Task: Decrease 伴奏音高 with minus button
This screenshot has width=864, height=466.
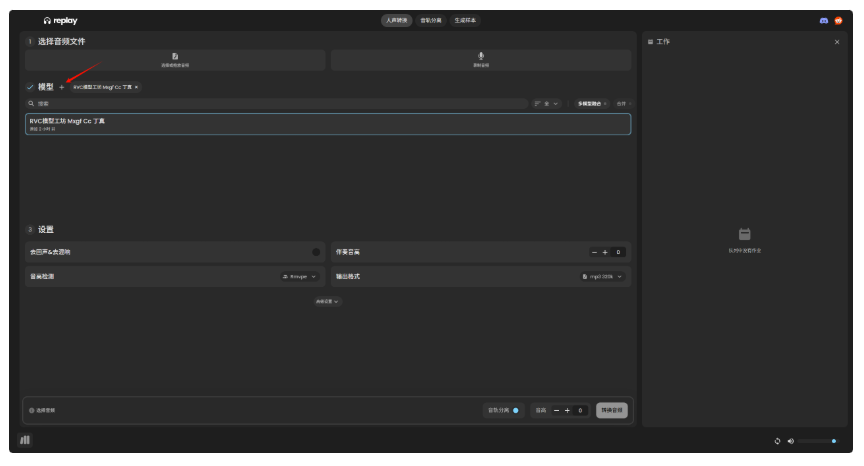Action: tap(594, 252)
